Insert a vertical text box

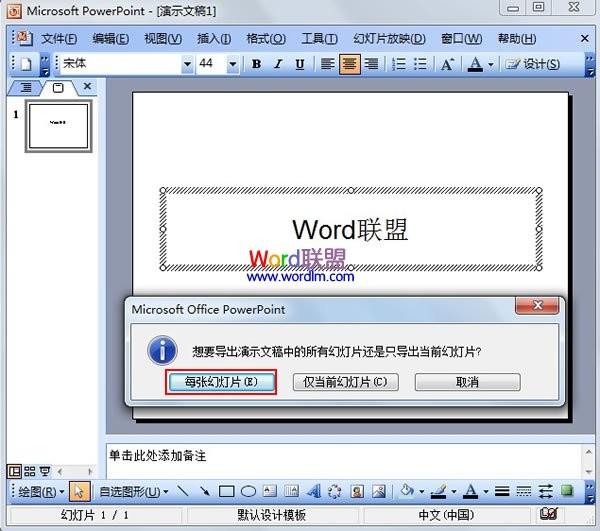[x=292, y=491]
